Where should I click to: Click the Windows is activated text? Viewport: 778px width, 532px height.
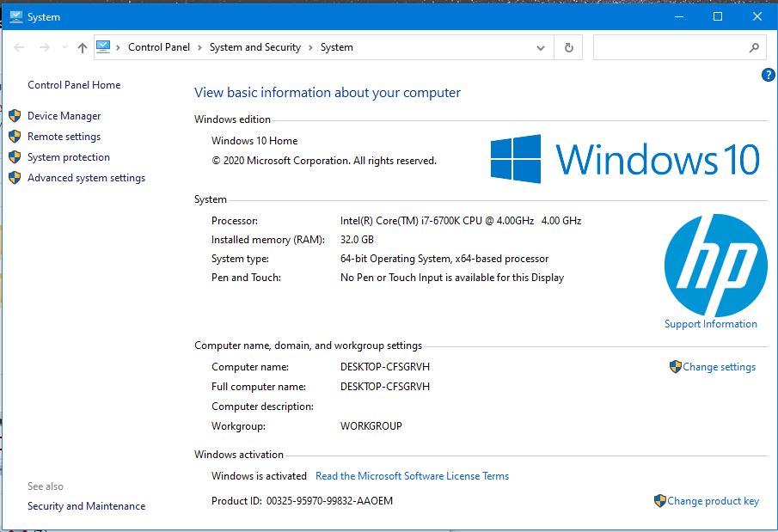pyautogui.click(x=259, y=476)
